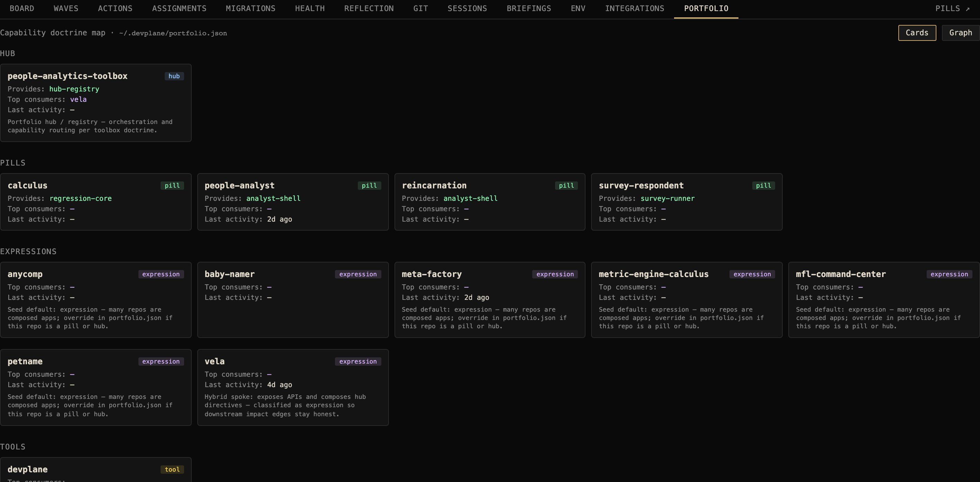Click people-analyst's '2d ago' last activity
The height and width of the screenshot is (482, 980).
point(279,219)
